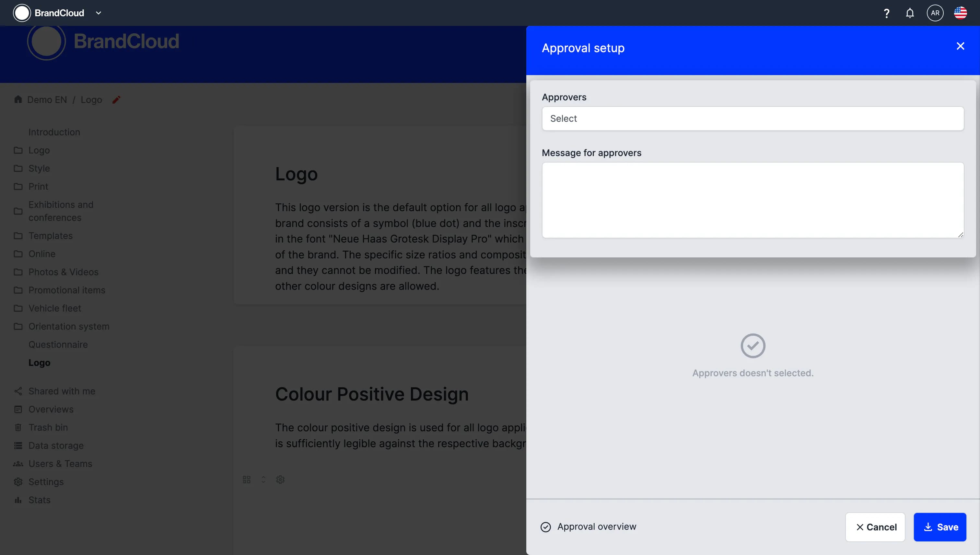Click the Message for approvers text area
Image resolution: width=980 pixels, height=555 pixels.
(752, 200)
